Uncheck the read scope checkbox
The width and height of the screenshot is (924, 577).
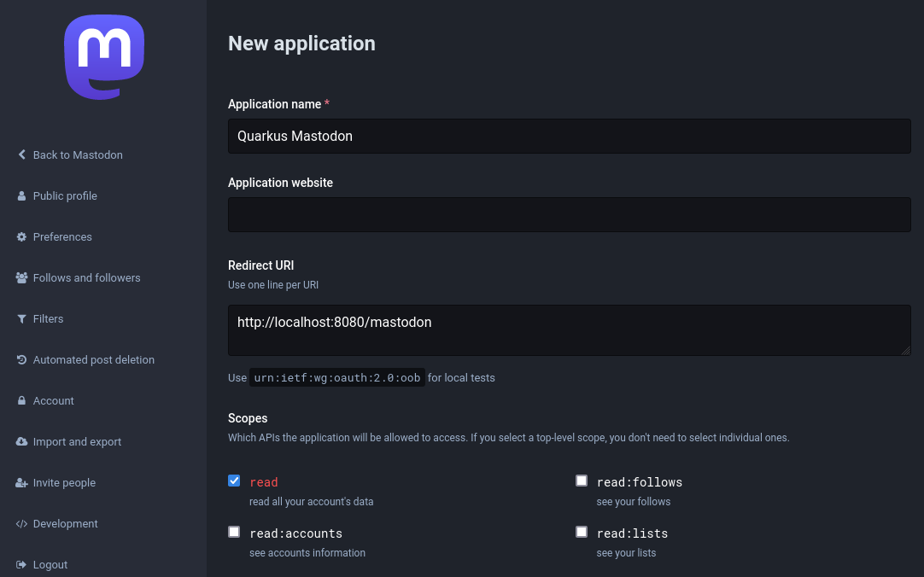[234, 481]
